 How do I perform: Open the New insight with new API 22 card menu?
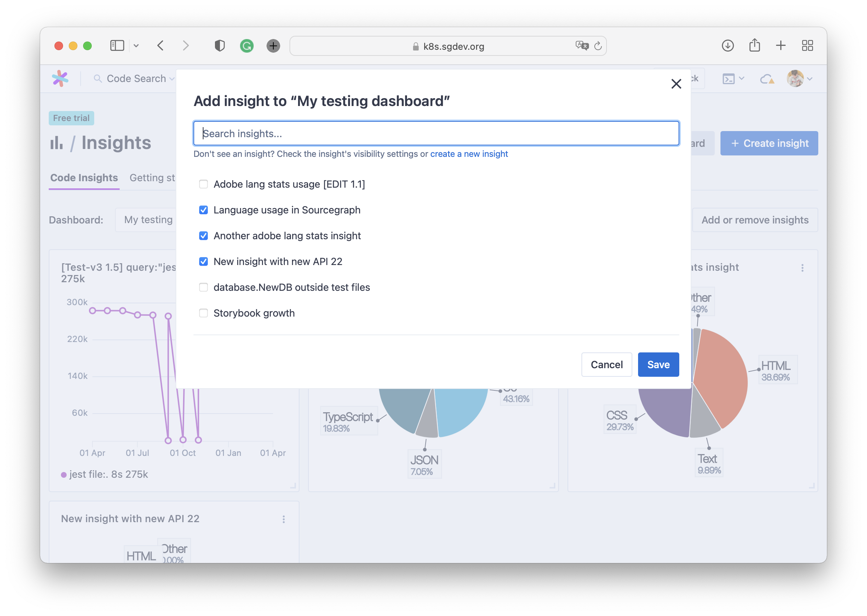283,519
